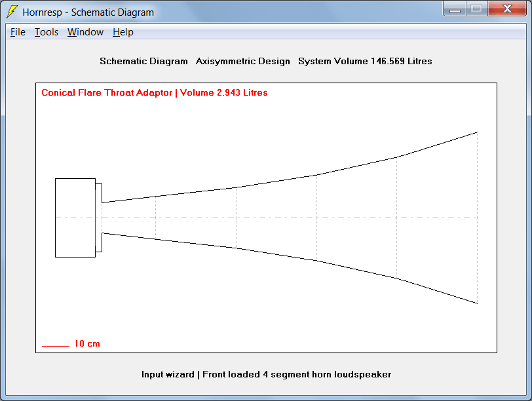
Task: Click the Volume 2.943 Litres text
Action: (x=223, y=92)
